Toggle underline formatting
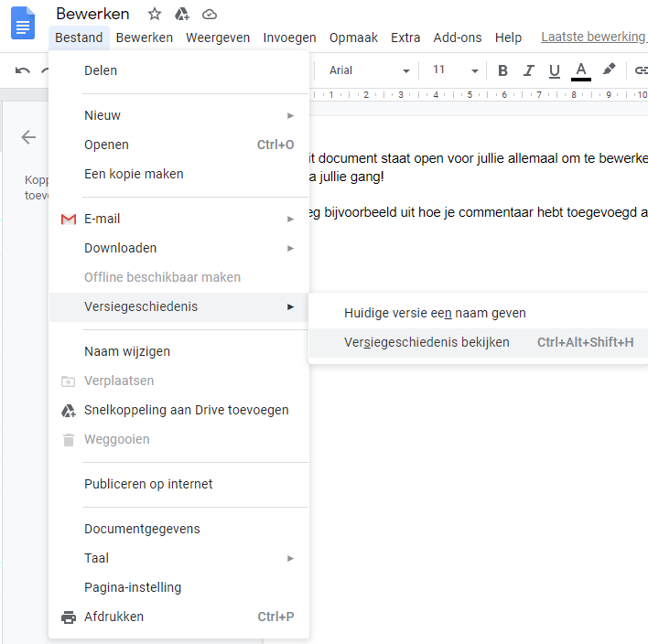This screenshot has width=648, height=644. pos(555,71)
